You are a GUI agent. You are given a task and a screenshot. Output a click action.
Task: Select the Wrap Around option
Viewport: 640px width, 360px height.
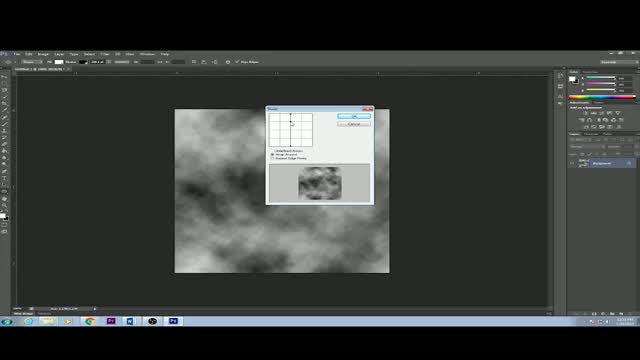click(273, 155)
